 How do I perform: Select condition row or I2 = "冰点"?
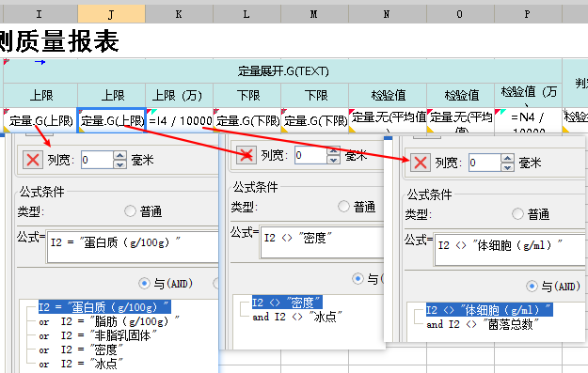tap(81, 364)
